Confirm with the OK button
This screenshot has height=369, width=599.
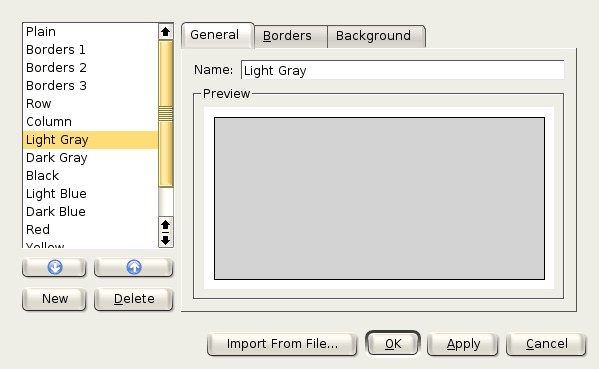393,344
